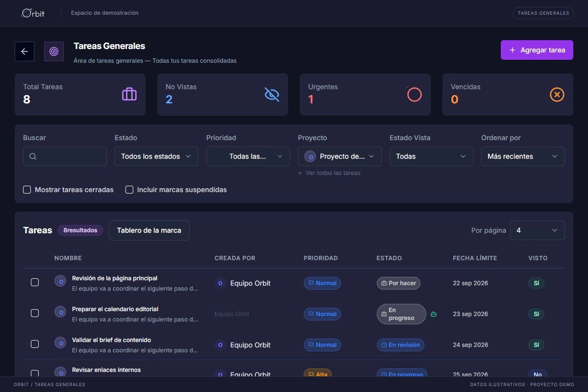Click the plus icon on Agregar tarea
Image resolution: width=588 pixels, height=392 pixels.
(513, 50)
